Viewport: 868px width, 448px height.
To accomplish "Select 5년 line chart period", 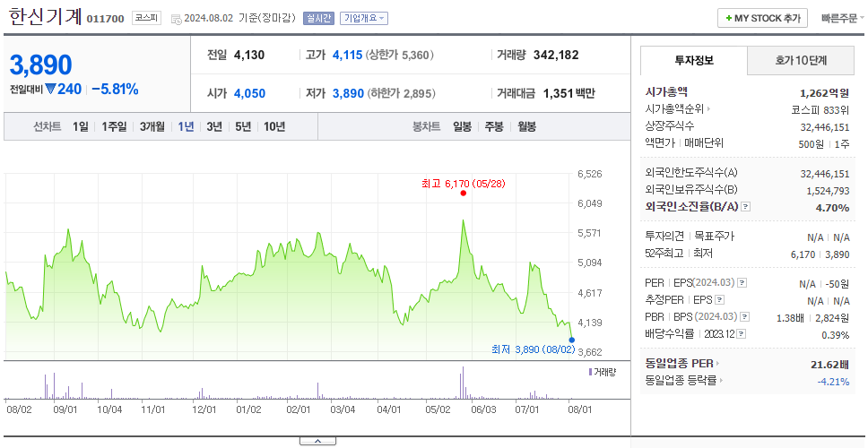I will (x=243, y=126).
